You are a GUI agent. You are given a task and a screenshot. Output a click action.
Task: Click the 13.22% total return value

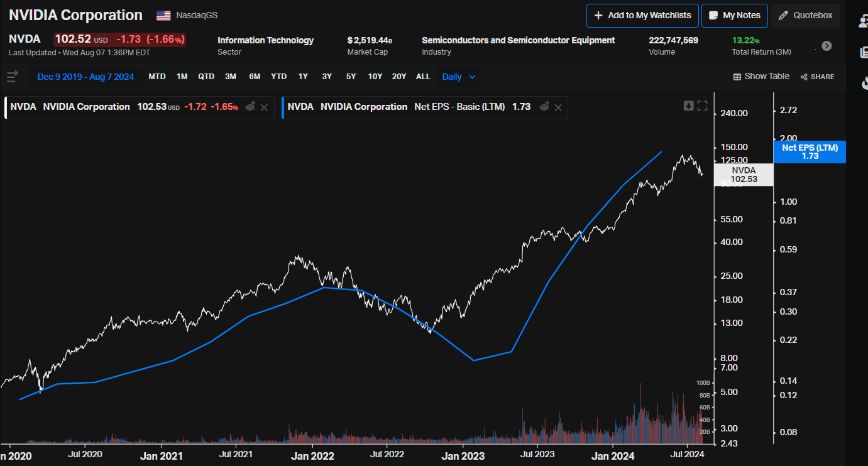[x=746, y=40]
